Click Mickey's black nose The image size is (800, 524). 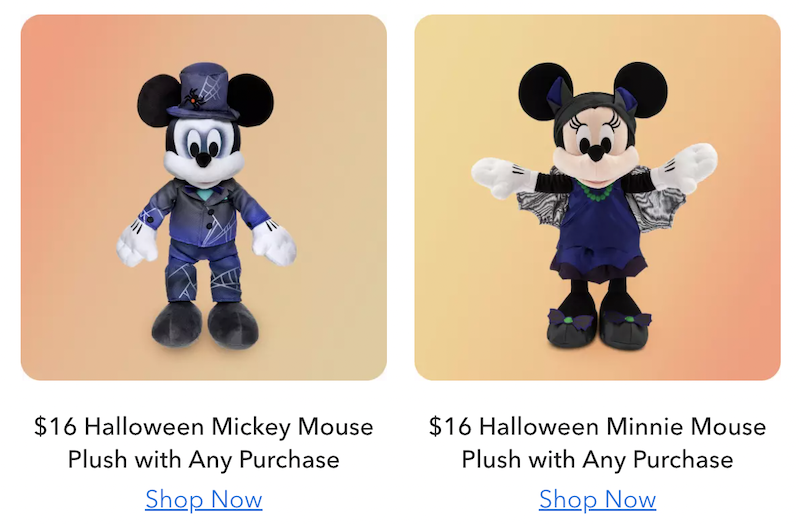coord(204,160)
